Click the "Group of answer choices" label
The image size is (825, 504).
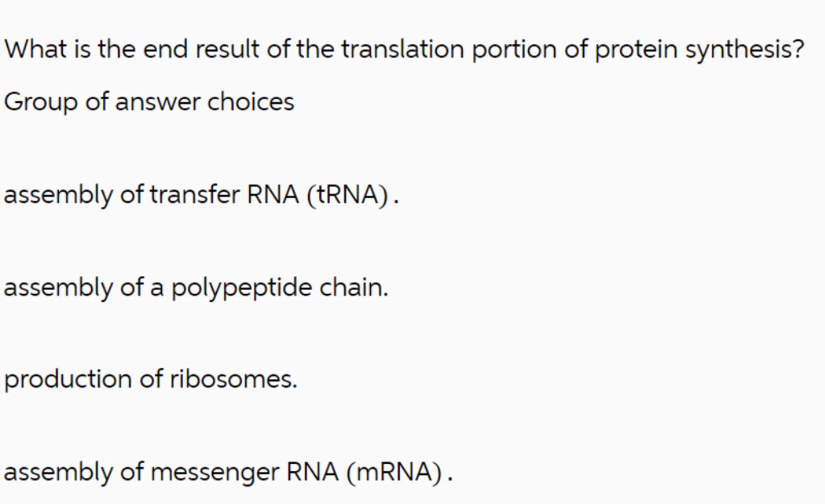click(x=149, y=102)
